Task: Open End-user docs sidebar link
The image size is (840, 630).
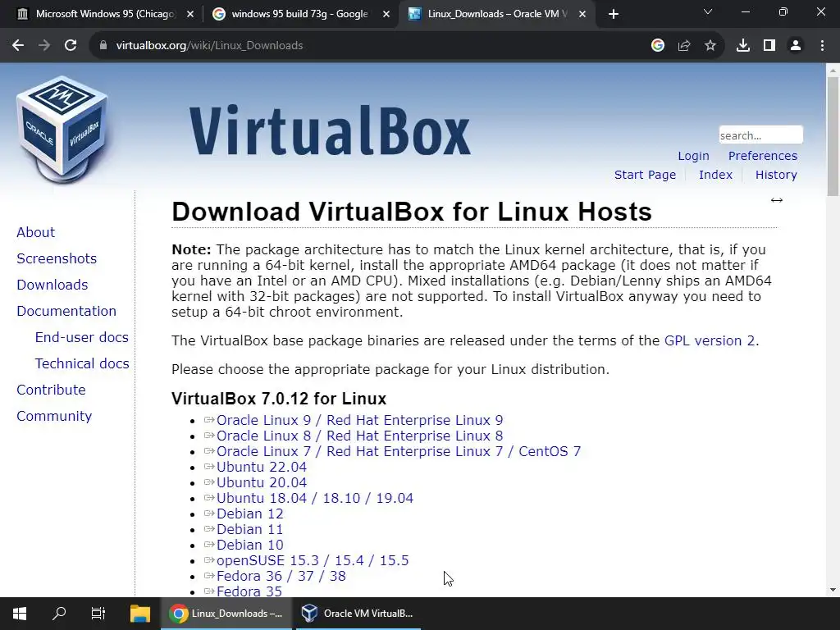Action: point(82,337)
